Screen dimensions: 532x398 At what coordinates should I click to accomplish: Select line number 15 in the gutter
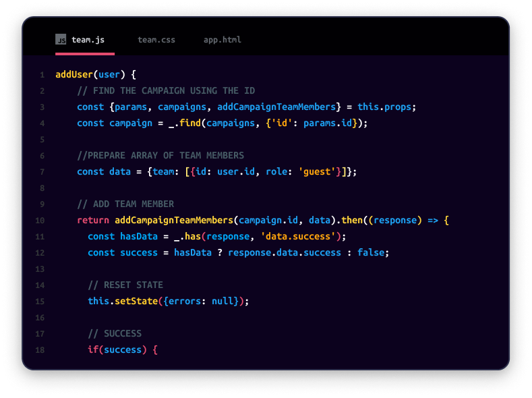(40, 302)
